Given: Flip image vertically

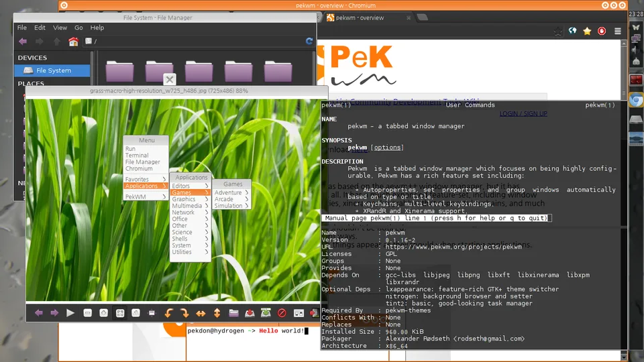Looking at the screenshot, I should point(217,313).
